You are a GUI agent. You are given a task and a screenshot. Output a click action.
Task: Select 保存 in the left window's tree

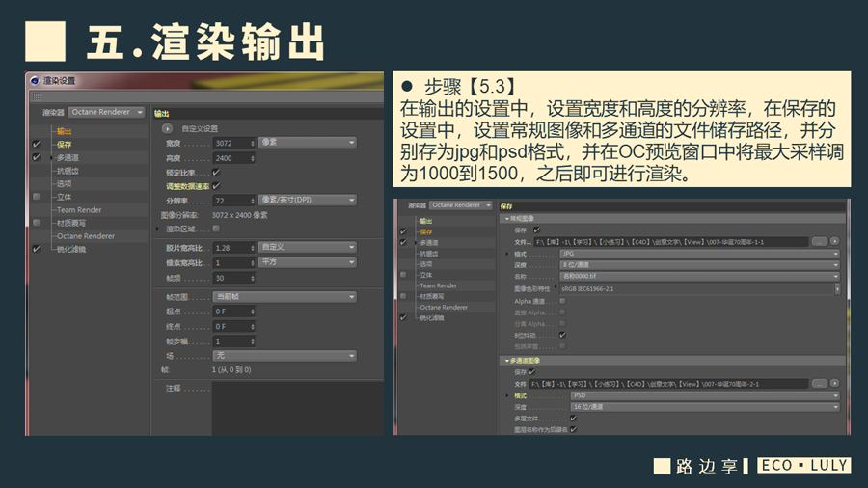tap(65, 145)
